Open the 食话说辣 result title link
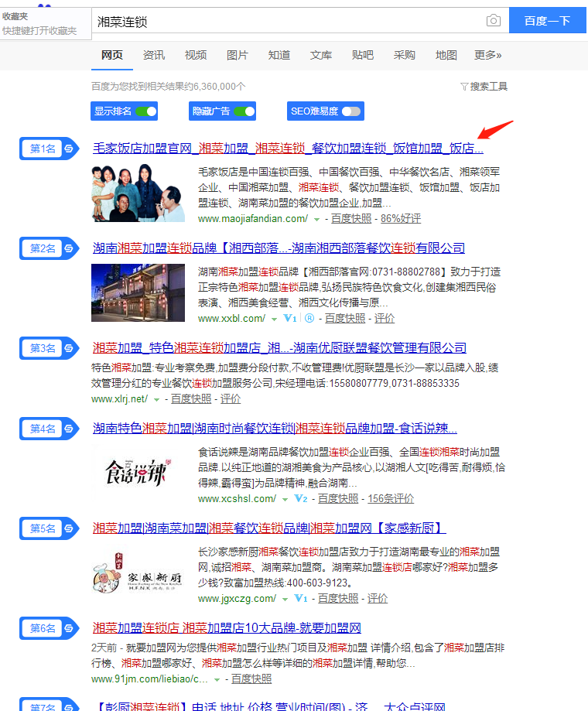 coord(275,428)
